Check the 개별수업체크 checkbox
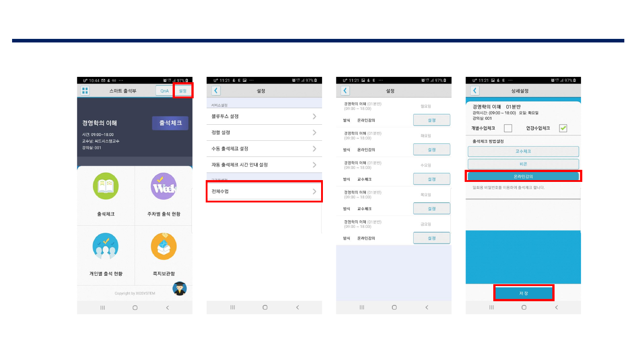644x362 pixels. [x=508, y=128]
